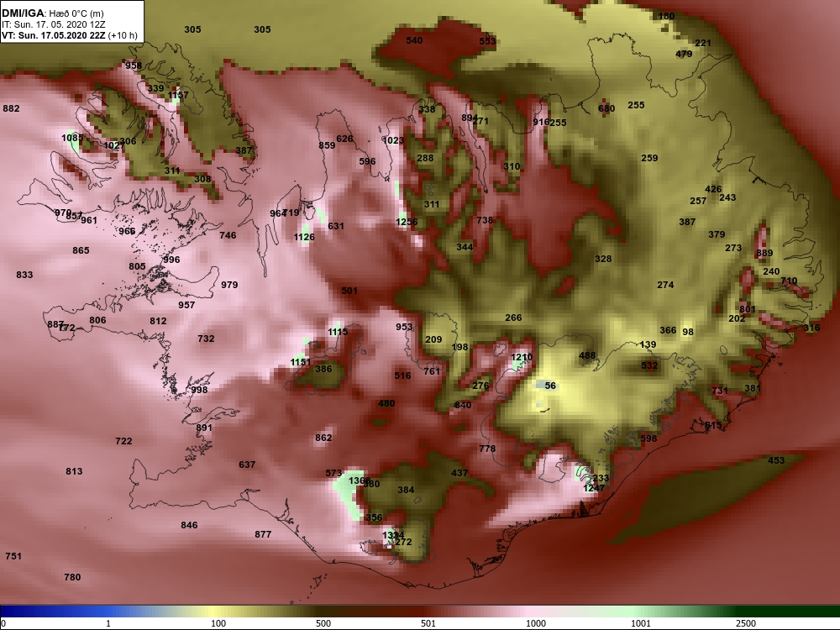Click the map value '813'
Screen dimensions: 840x630
pos(74,471)
